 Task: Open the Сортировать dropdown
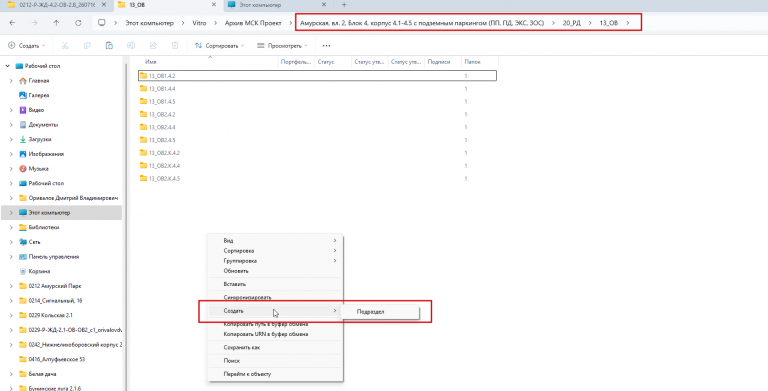coord(219,46)
